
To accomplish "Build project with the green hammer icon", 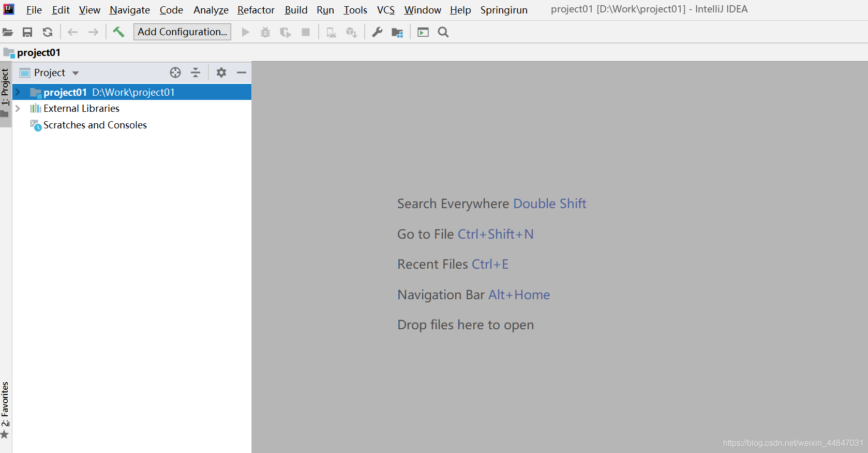I will click(x=118, y=32).
